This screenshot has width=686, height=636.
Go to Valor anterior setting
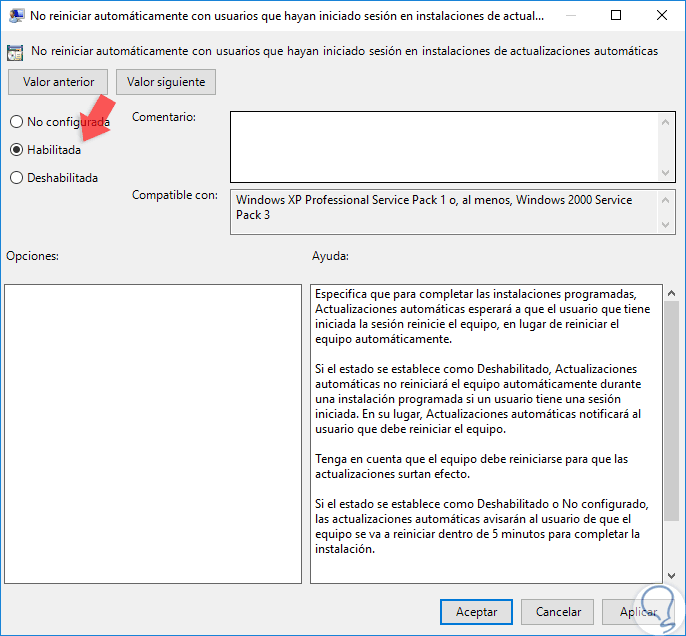pos(58,82)
